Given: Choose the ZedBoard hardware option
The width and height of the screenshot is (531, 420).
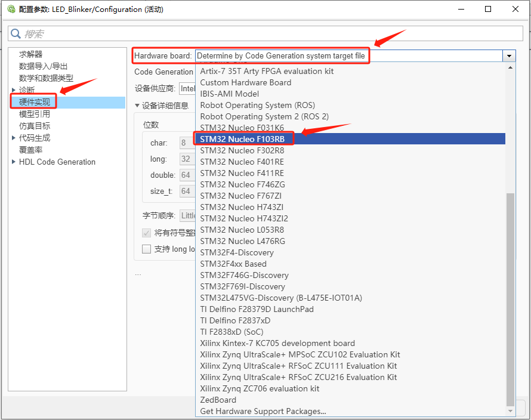Looking at the screenshot, I should tap(218, 400).
